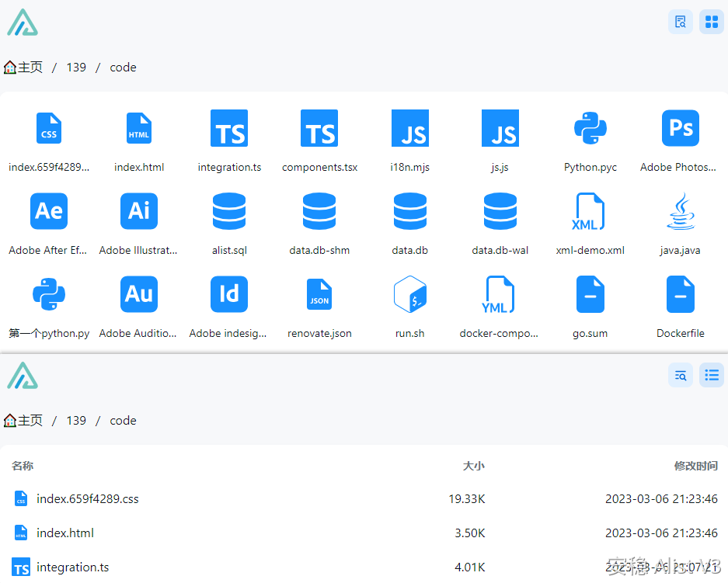This screenshot has height=583, width=728.
Task: Click the search button in top panel
Action: tap(681, 22)
